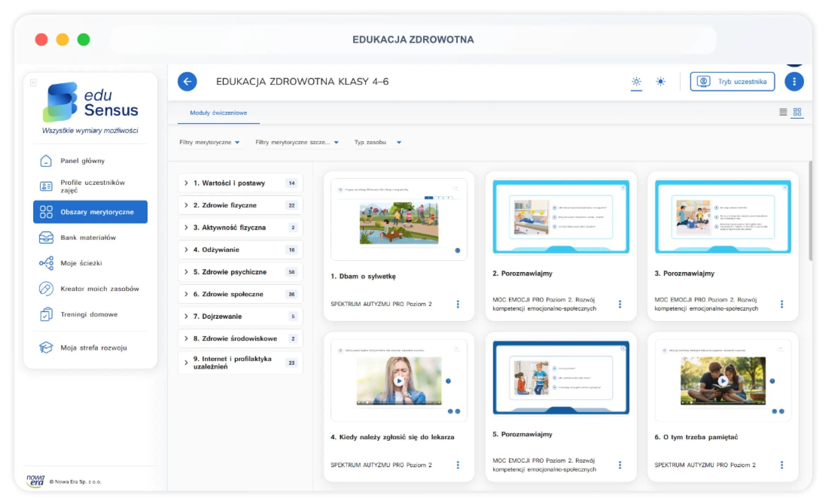Switch to grid view layout

coord(797,112)
